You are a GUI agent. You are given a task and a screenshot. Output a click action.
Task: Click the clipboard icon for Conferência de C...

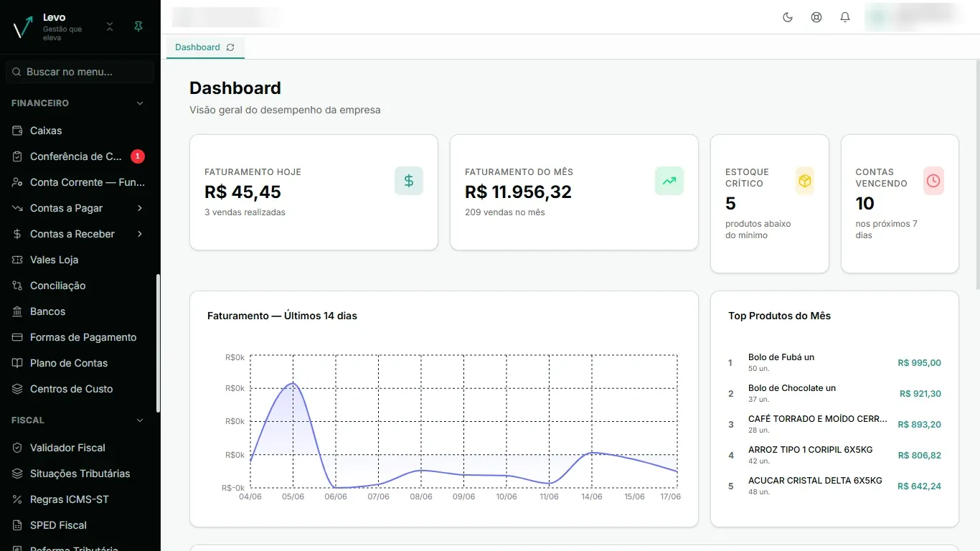[x=17, y=156]
